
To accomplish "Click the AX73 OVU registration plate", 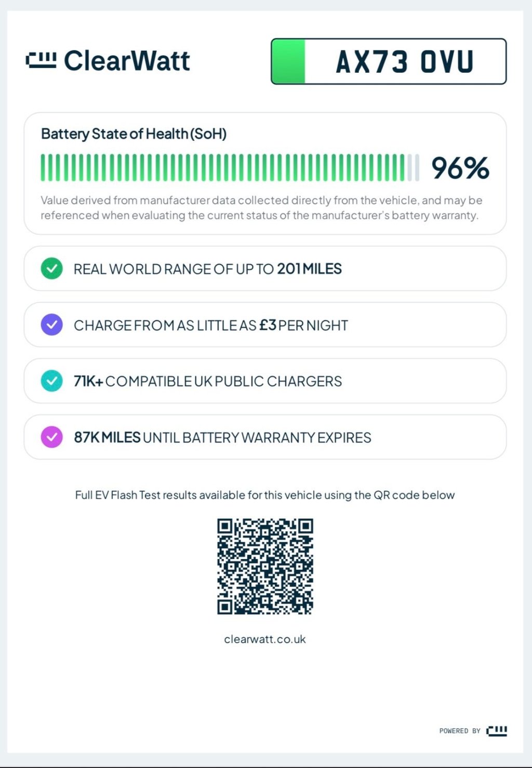I will point(404,61).
